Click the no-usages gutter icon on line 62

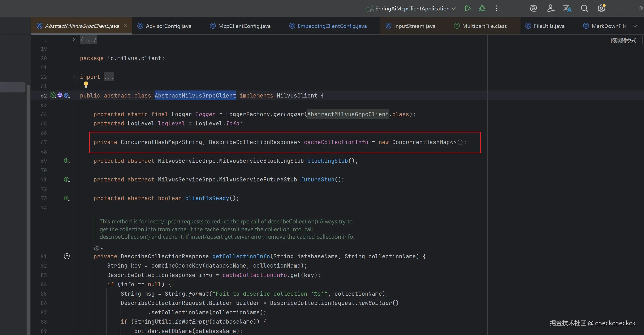(53, 95)
